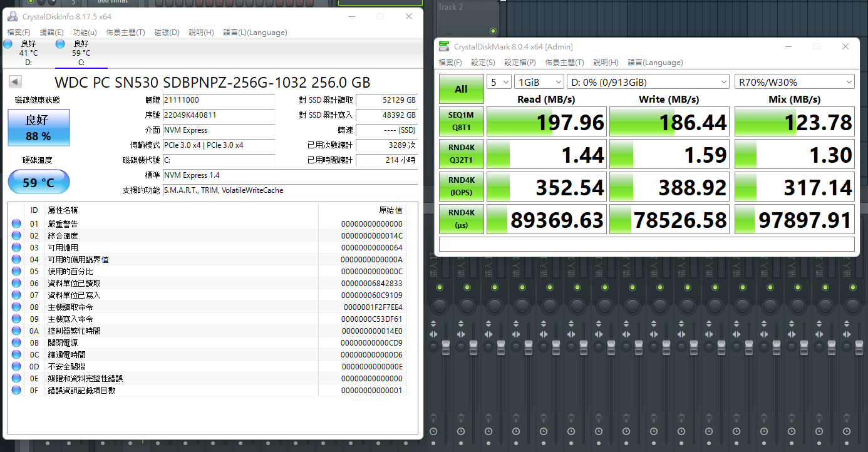Open the 功能(u) menu in CrystalDiskInfo
This screenshot has height=452, width=868.
85,33
